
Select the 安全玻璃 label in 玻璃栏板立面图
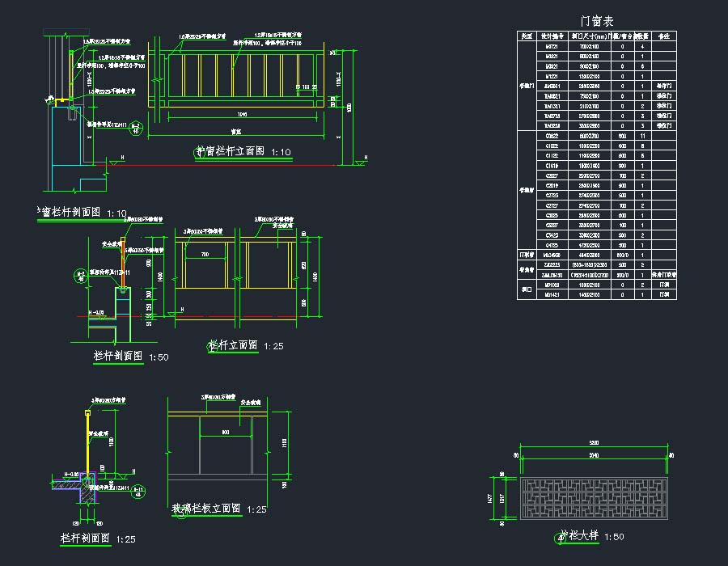(x=251, y=403)
